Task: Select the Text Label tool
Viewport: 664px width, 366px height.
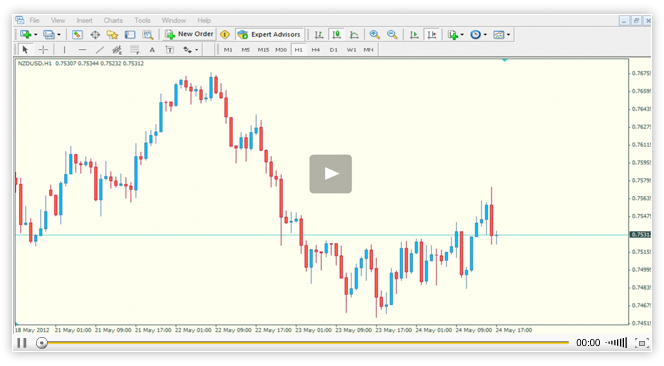Action: point(169,50)
